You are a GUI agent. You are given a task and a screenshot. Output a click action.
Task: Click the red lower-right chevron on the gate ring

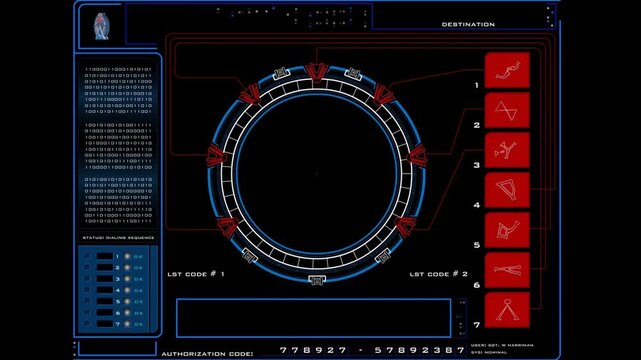(x=406, y=227)
